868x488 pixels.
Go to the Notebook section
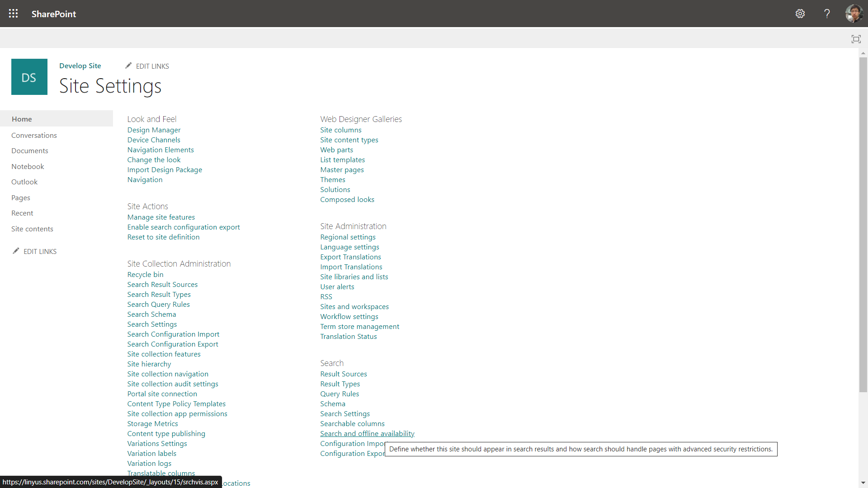coord(28,166)
